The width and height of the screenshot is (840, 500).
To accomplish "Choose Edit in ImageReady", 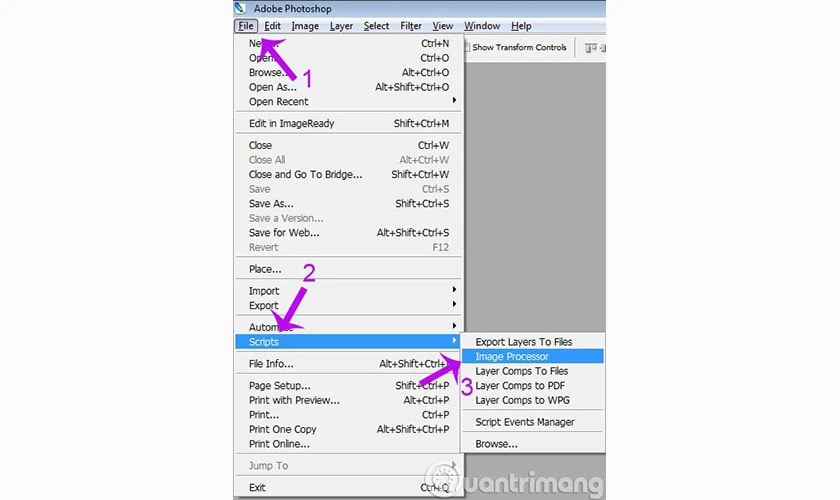I will 348,123.
